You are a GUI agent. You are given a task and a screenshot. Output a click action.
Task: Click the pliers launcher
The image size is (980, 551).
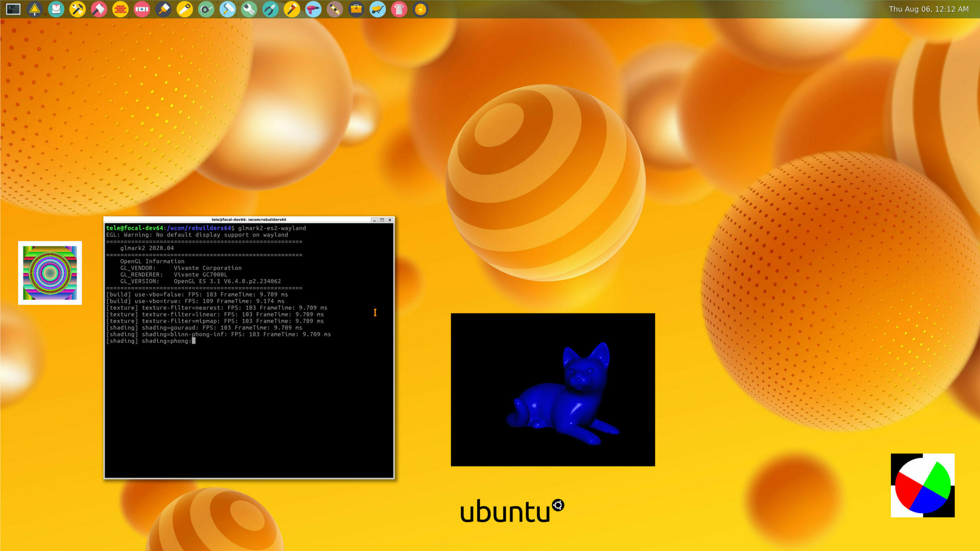(270, 9)
